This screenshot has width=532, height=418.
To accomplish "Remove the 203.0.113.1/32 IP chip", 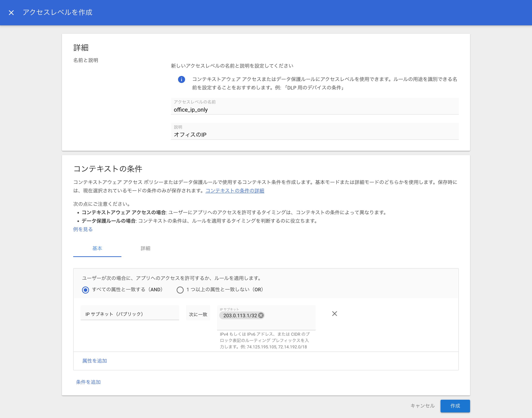I will pos(261,316).
